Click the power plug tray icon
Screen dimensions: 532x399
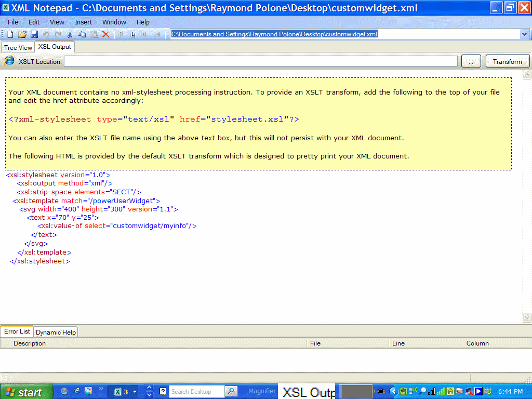pos(381,391)
